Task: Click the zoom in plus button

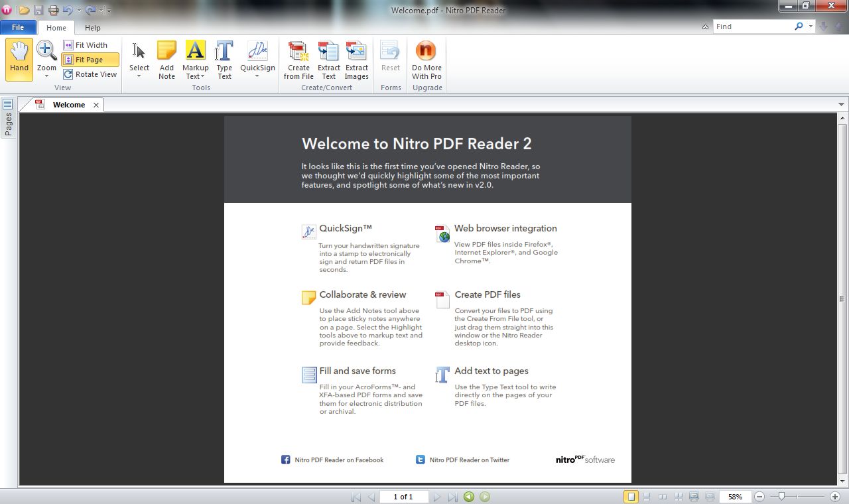Action: [x=835, y=497]
